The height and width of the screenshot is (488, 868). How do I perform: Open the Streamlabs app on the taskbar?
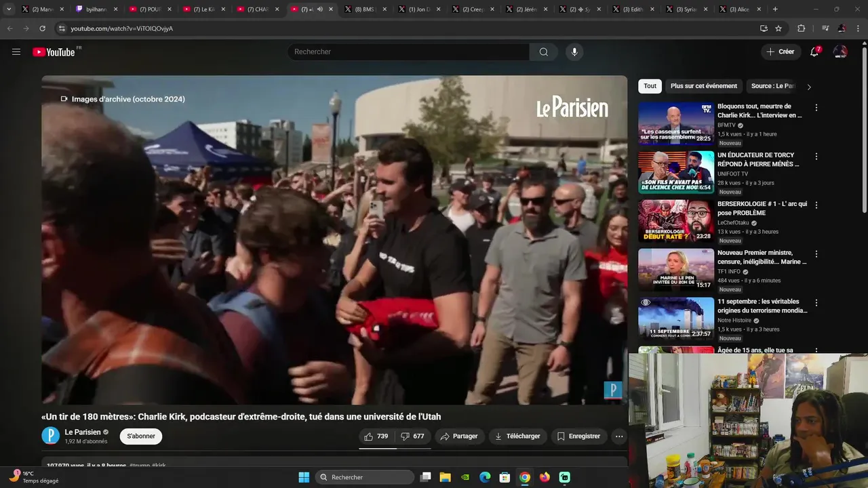(x=565, y=477)
